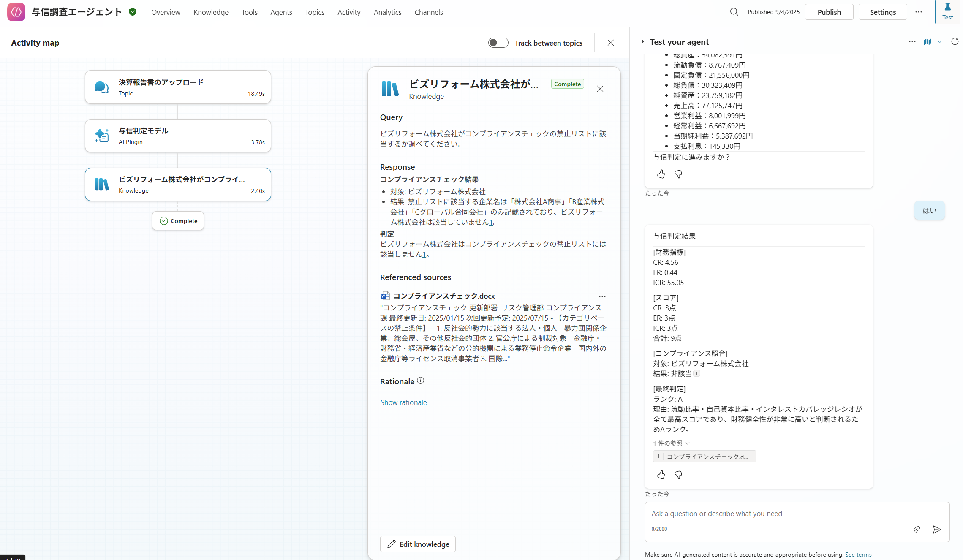Image resolution: width=963 pixels, height=560 pixels.
Task: Click the Ask a question input field
Action: pyautogui.click(x=777, y=514)
